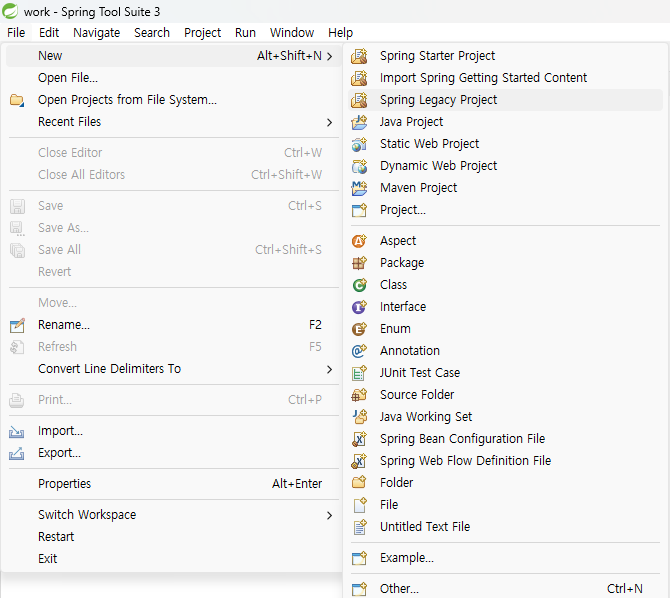
Task: Click the Untitled Text File icon
Action: (359, 527)
